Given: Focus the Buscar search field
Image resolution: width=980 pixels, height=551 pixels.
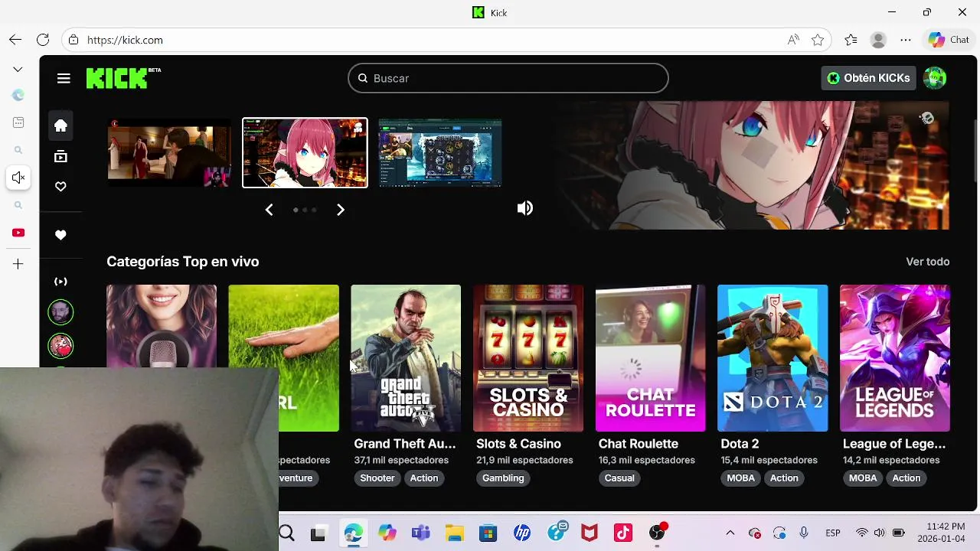Looking at the screenshot, I should (x=508, y=78).
